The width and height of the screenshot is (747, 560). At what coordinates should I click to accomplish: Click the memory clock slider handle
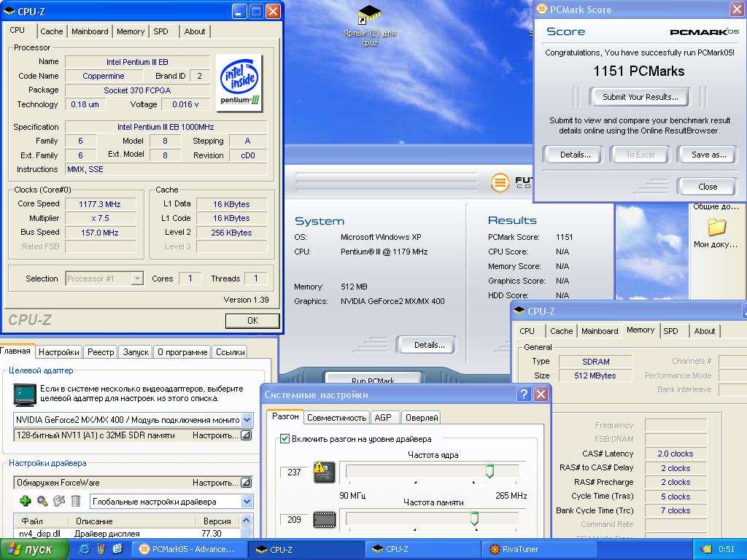coord(474,518)
